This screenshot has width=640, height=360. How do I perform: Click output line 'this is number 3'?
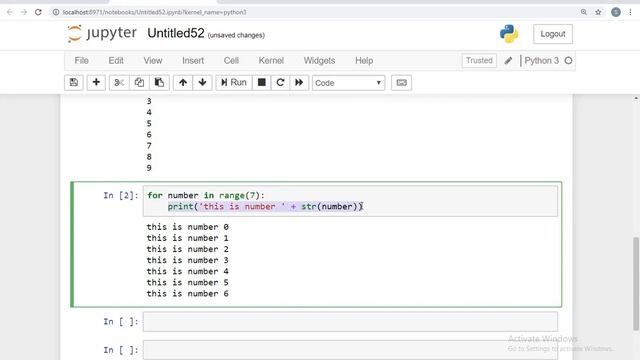click(188, 260)
